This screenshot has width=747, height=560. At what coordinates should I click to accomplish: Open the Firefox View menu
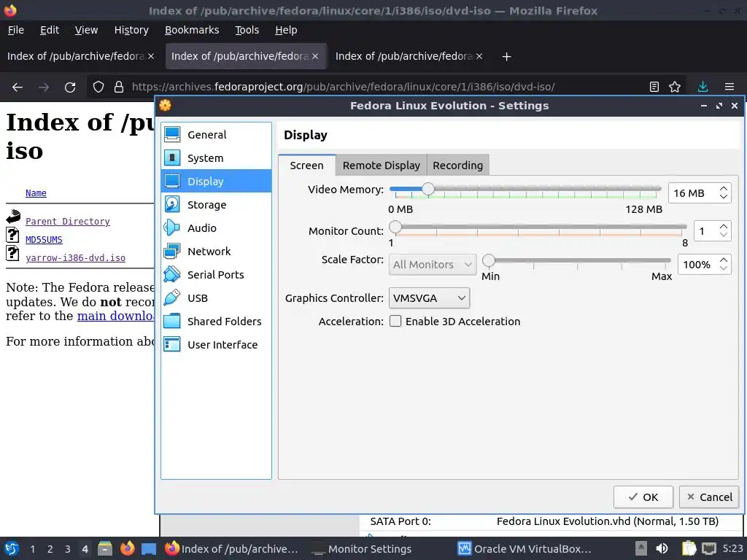point(86,30)
